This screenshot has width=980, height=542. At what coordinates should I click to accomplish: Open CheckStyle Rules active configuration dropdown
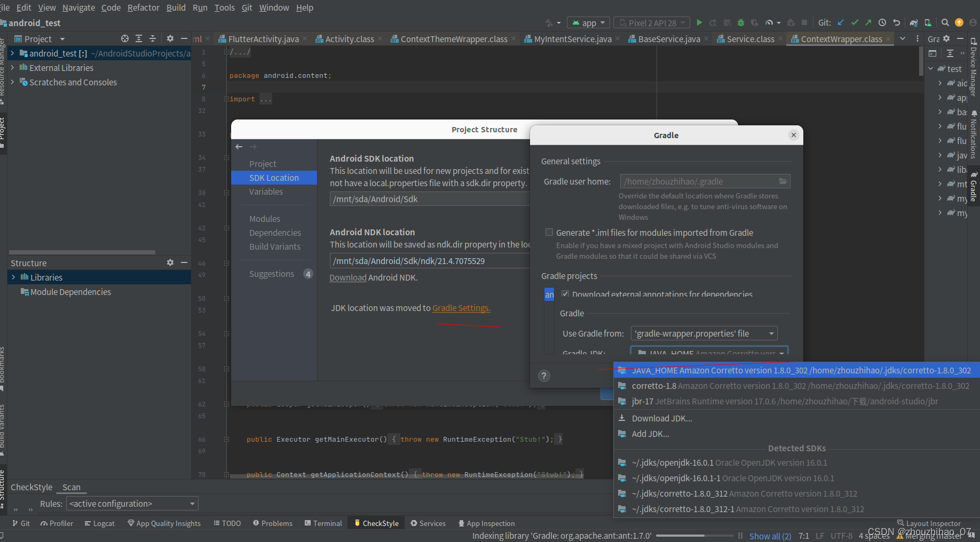point(132,504)
